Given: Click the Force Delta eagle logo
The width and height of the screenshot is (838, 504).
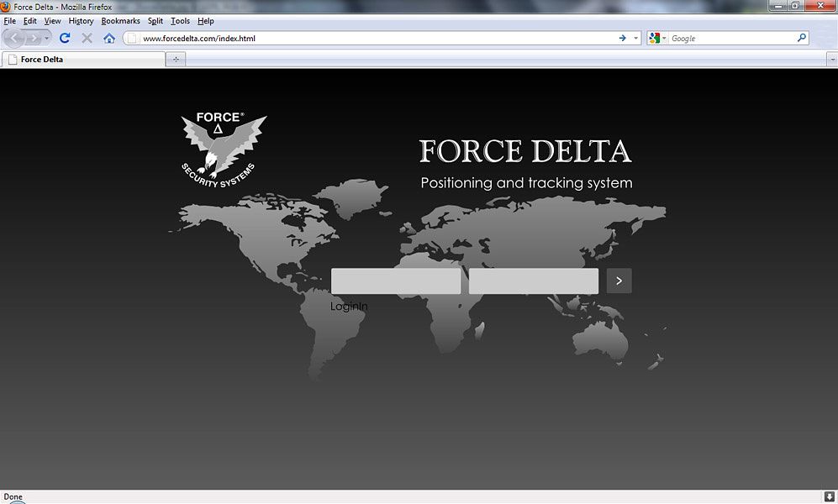Looking at the screenshot, I should point(221,147).
